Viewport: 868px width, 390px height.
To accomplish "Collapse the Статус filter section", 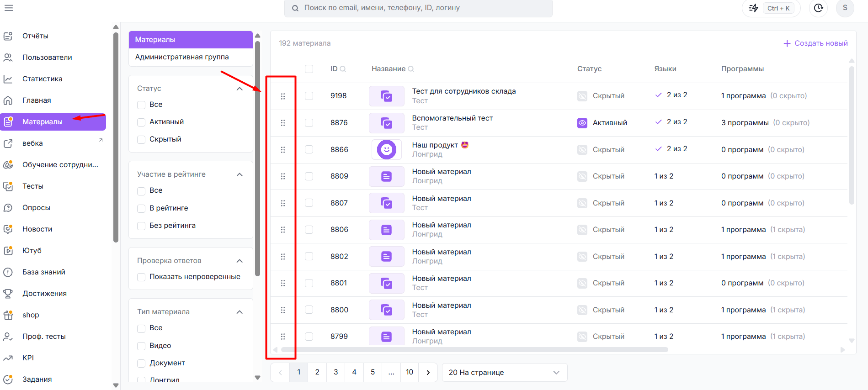I will [240, 89].
